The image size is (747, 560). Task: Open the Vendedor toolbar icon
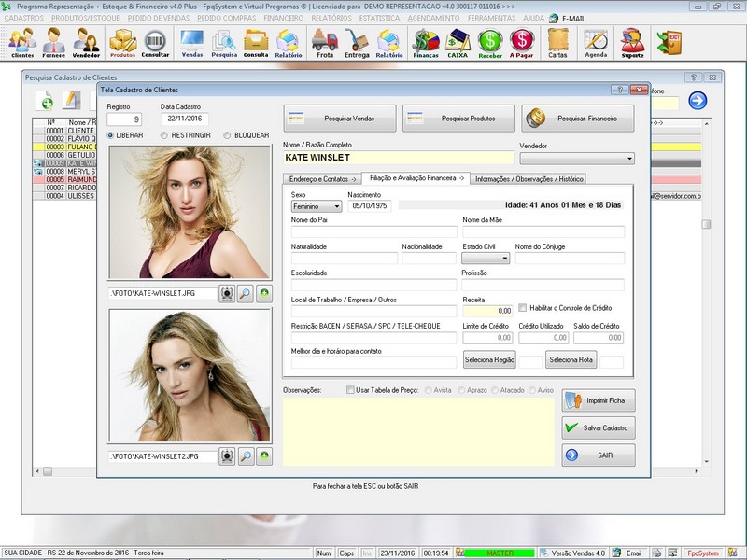[86, 42]
